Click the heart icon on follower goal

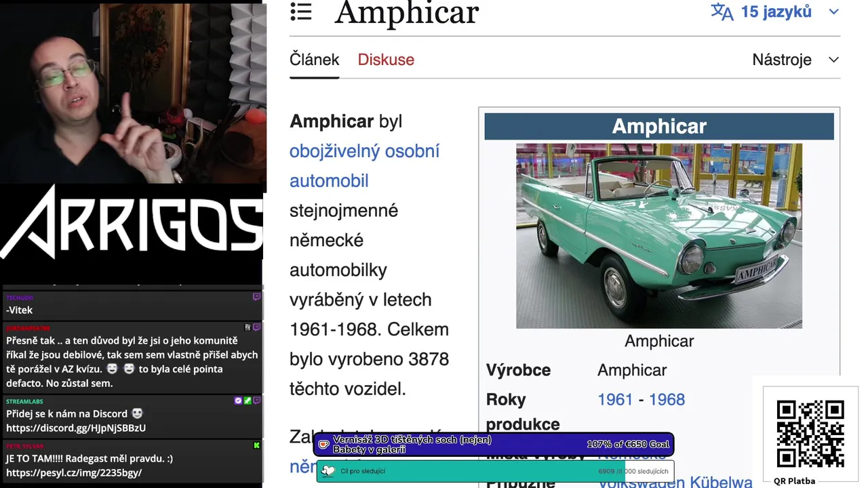[x=328, y=471]
